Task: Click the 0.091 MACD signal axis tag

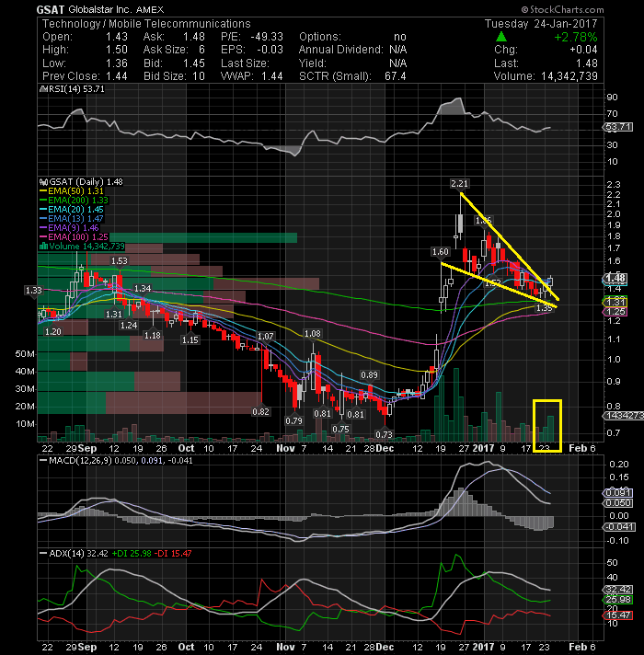Action: click(x=618, y=493)
